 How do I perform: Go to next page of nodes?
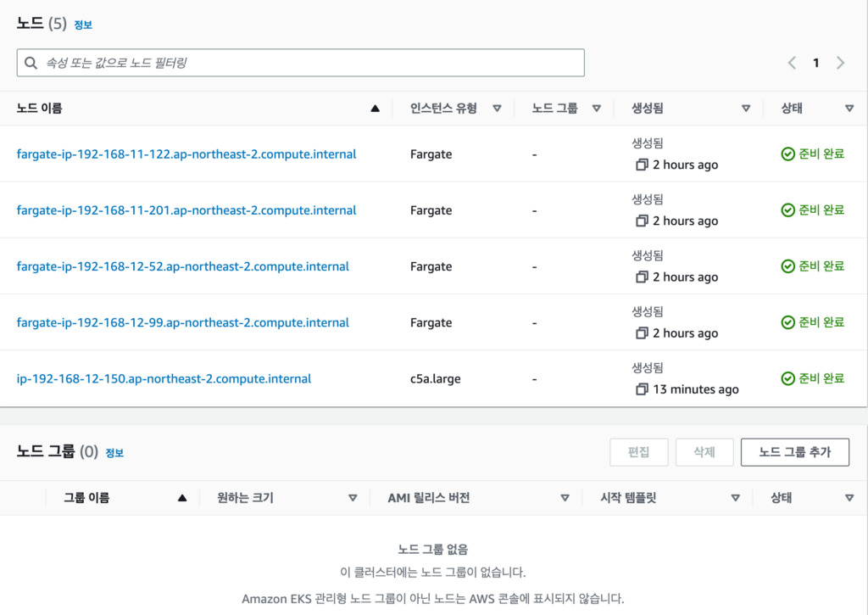coord(840,63)
